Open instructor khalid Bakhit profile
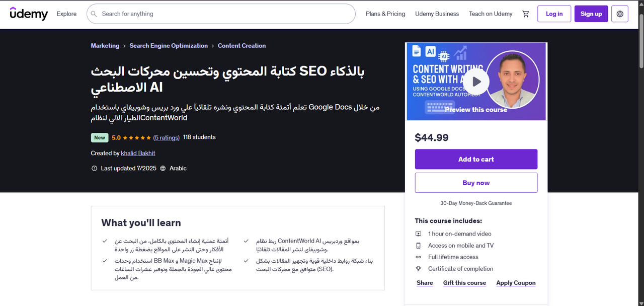 pos(138,153)
